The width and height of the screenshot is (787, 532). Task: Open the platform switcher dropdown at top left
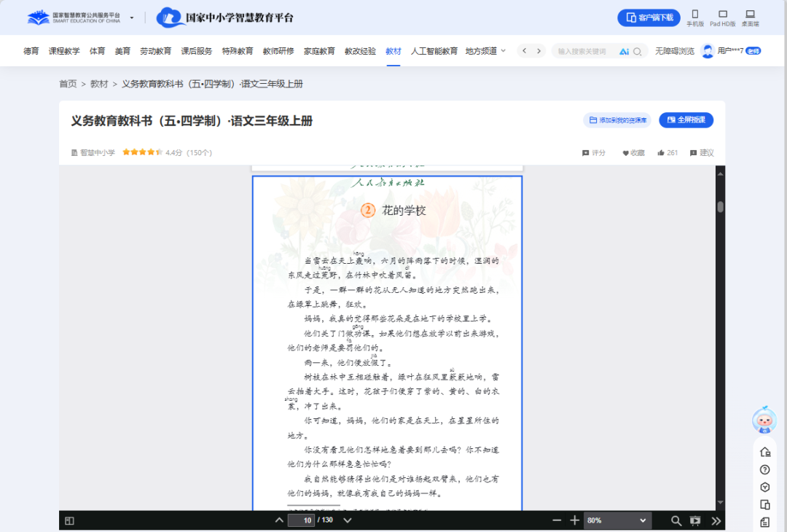[132, 17]
